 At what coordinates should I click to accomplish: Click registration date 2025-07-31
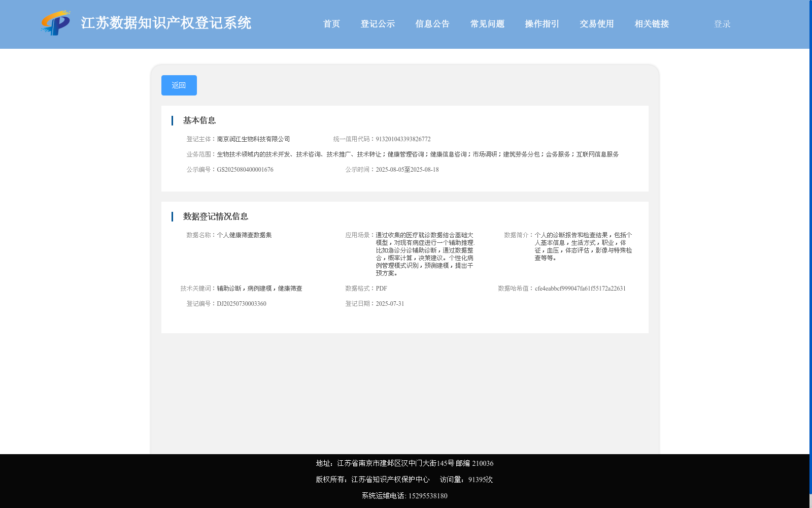(390, 304)
